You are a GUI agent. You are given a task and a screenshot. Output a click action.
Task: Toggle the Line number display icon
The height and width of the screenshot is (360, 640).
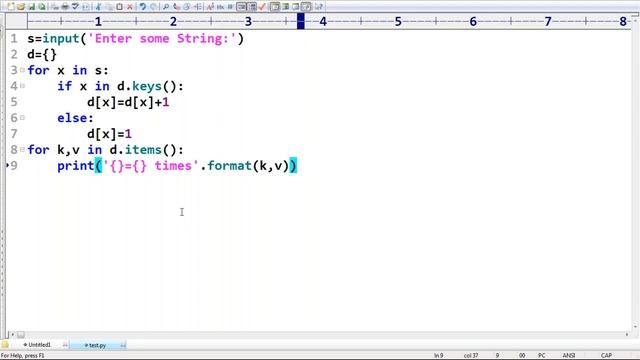click(252, 7)
